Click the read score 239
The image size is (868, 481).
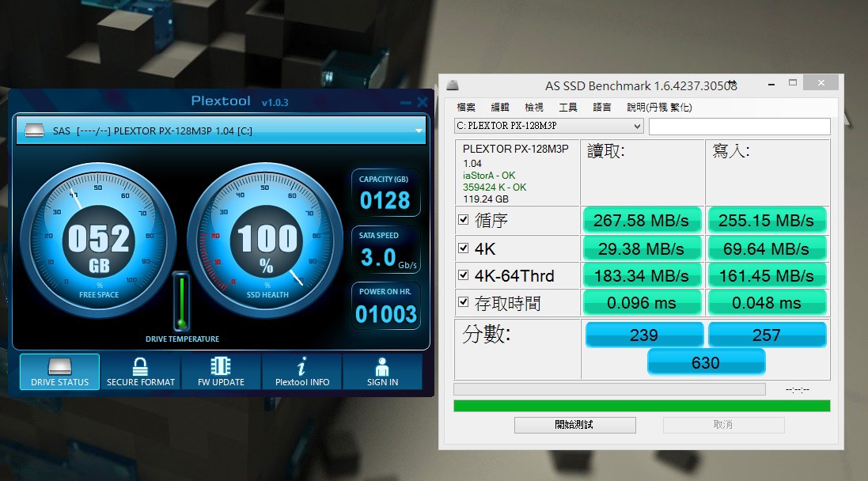point(644,335)
